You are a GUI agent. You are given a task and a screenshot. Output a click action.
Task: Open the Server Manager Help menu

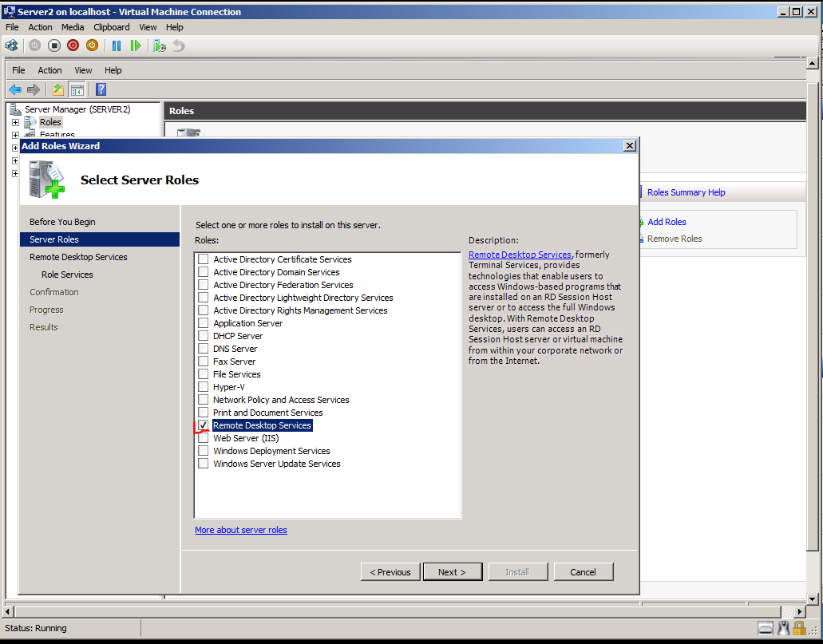coord(113,70)
